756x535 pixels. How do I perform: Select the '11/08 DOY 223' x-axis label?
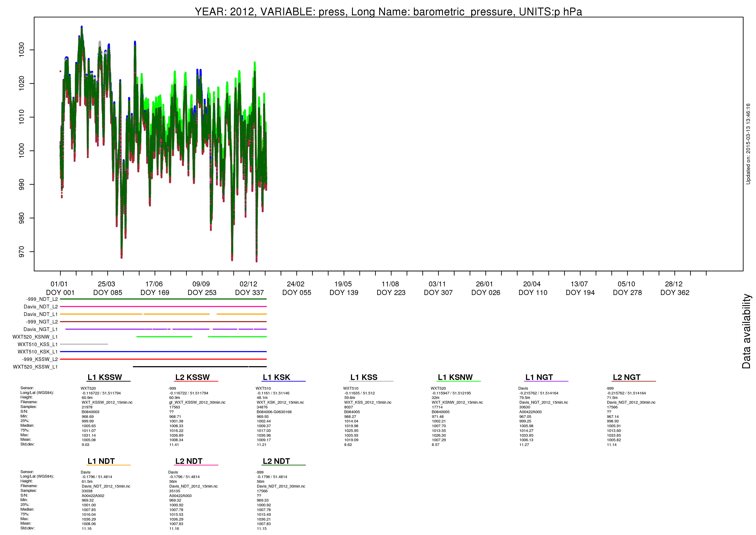[391, 288]
